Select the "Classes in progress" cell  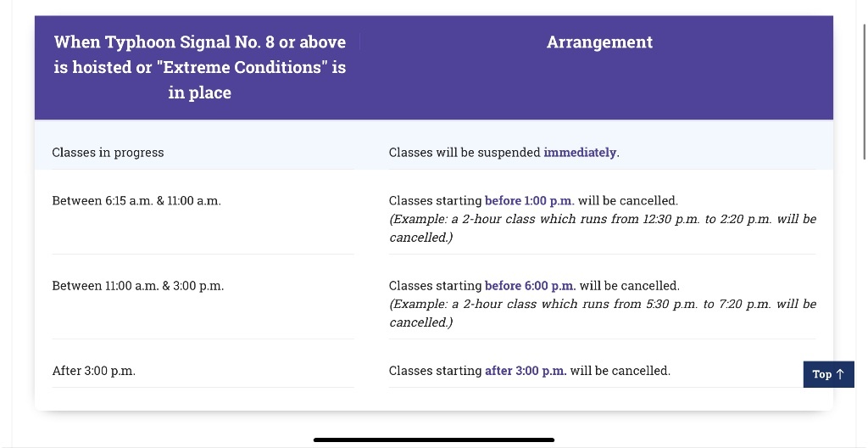tap(108, 153)
